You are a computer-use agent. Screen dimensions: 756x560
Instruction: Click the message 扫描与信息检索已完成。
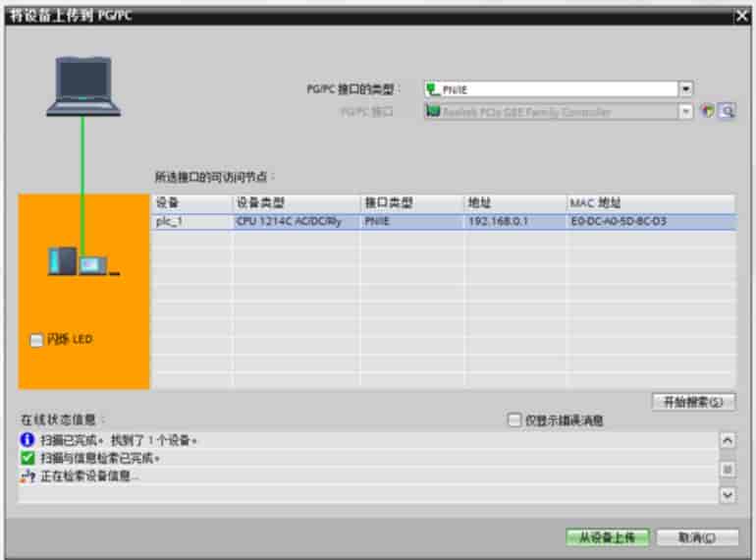pyautogui.click(x=100, y=458)
